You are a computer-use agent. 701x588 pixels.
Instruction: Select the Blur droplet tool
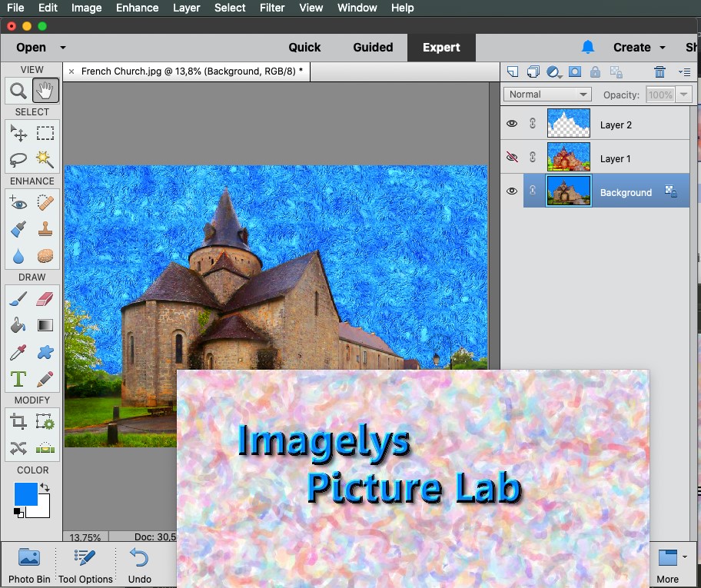tap(18, 256)
